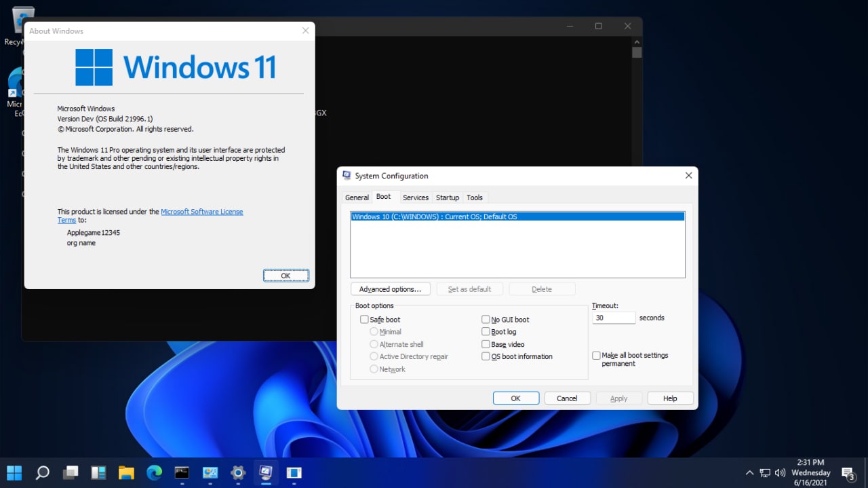Open Task View on the taskbar
The height and width of the screenshot is (488, 868).
point(71,472)
